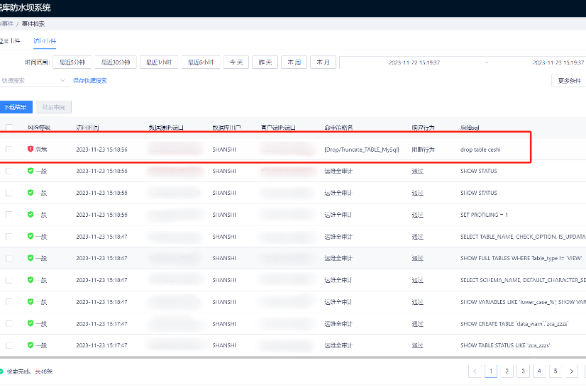This screenshot has height=392, width=586.
Task: Select time range 今天
Action: [x=236, y=62]
